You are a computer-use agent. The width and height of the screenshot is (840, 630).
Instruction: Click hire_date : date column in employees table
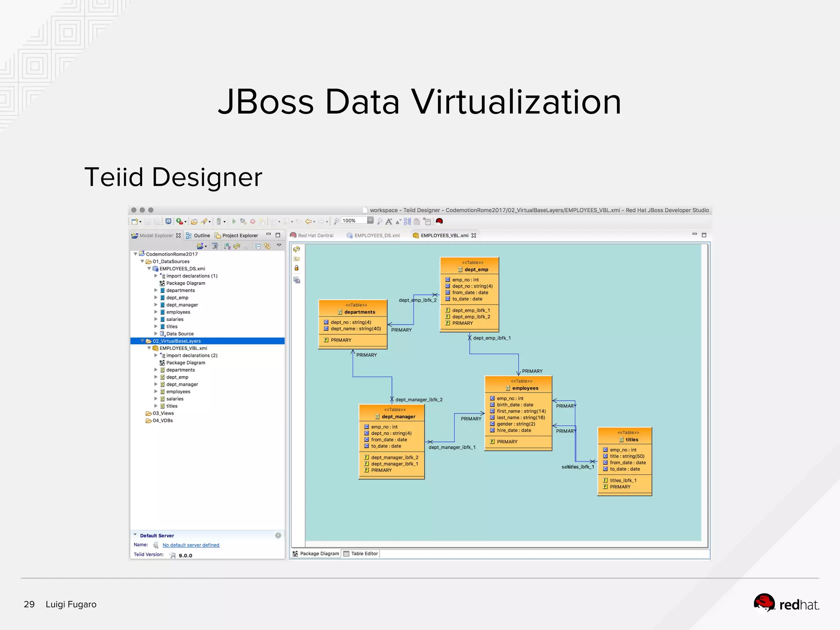coord(511,431)
